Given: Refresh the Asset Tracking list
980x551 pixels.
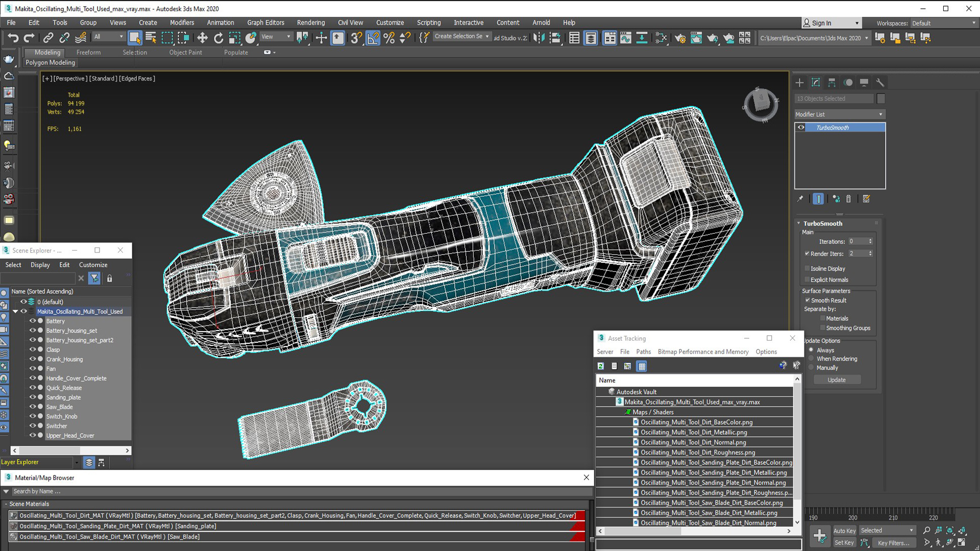Looking at the screenshot, I should pyautogui.click(x=601, y=366).
